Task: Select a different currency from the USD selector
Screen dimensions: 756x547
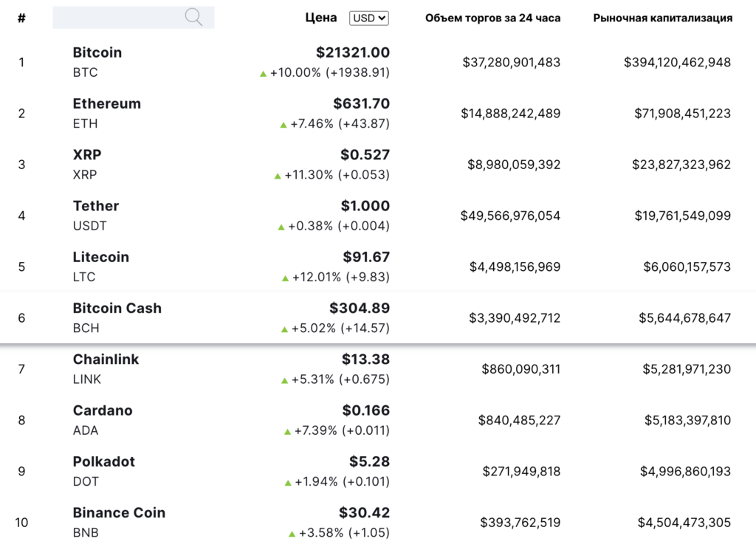Action: tap(370, 18)
